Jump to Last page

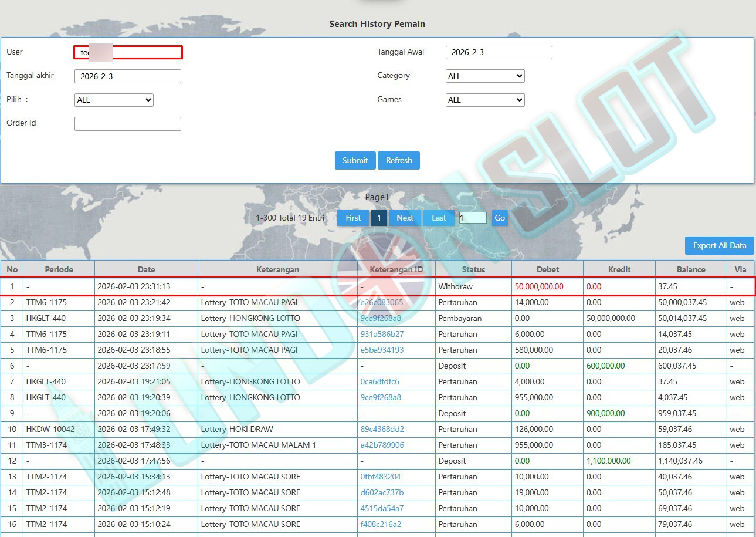[439, 218]
